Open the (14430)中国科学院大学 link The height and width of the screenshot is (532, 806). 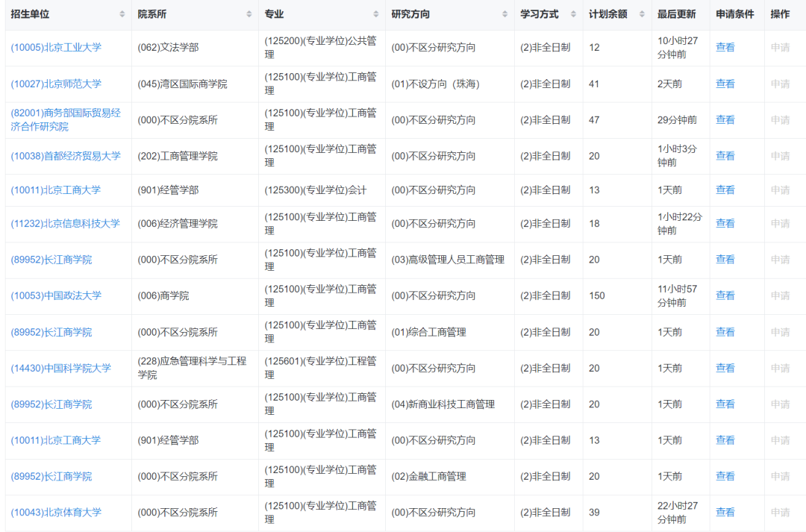60,368
